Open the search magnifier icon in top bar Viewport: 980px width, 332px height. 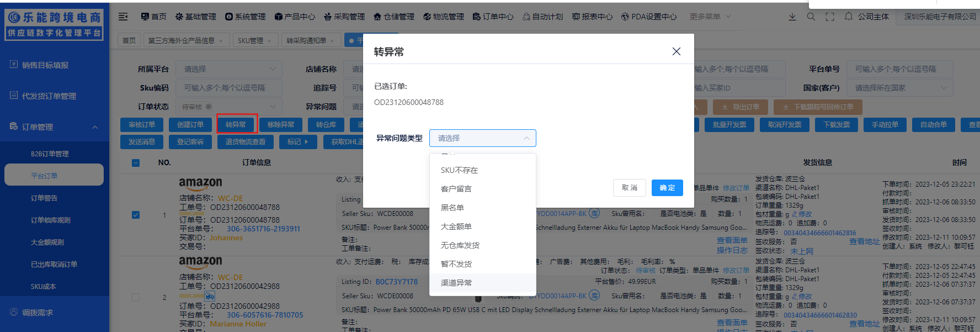811,17
